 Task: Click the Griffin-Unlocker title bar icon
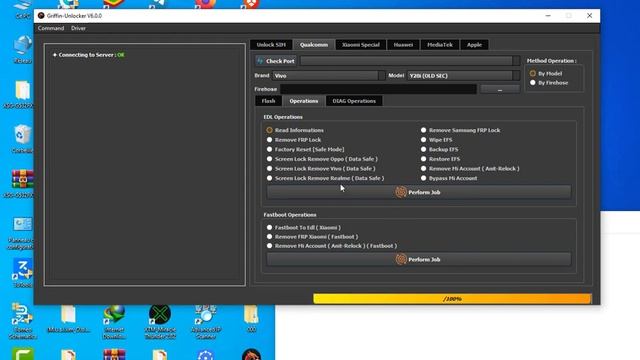click(41, 16)
